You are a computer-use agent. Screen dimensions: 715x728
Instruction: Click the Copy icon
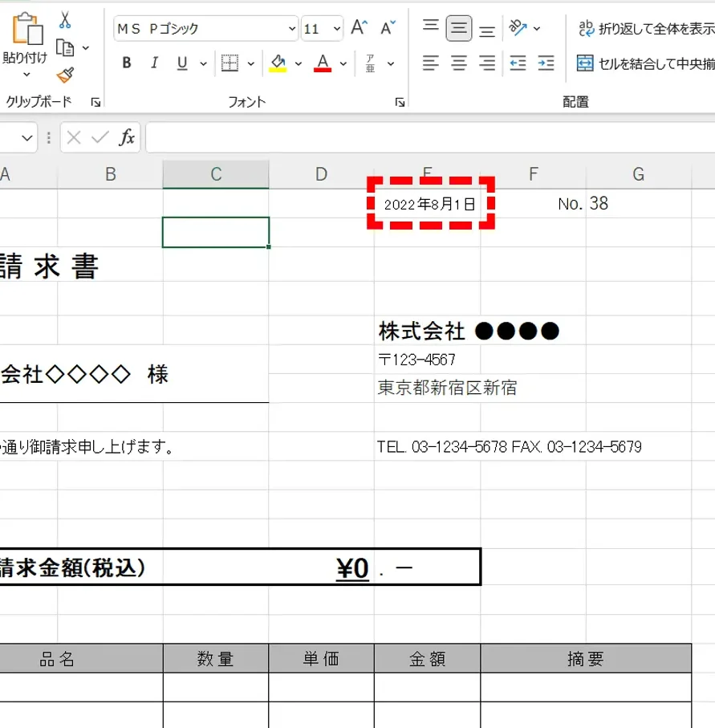[x=65, y=48]
